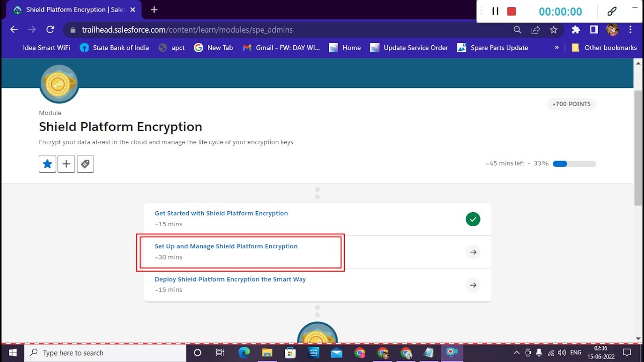644x362 pixels.
Task: Share this page via address bar icon
Action: click(x=536, y=30)
